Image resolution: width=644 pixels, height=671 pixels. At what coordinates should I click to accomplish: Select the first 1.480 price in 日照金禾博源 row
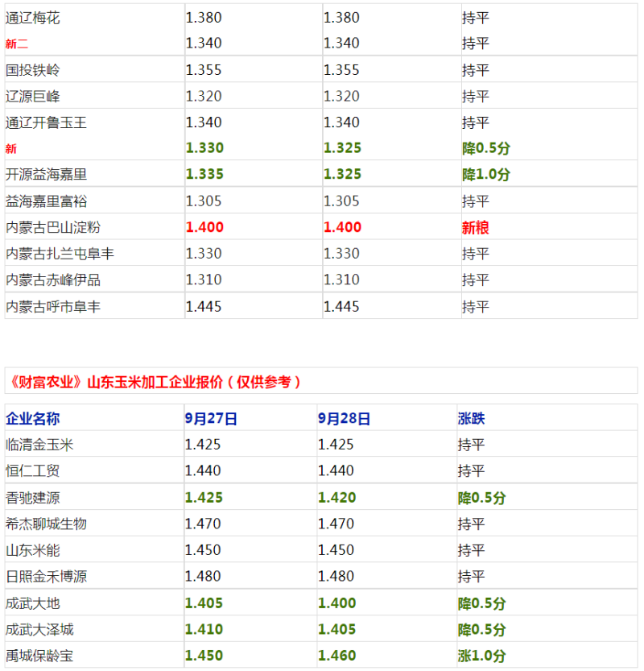tap(203, 577)
